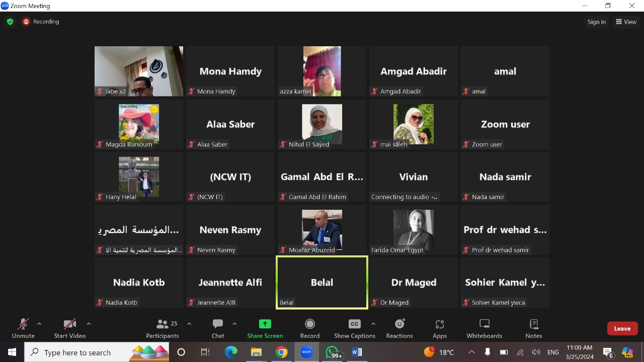The width and height of the screenshot is (644, 362).
Task: Toggle Show Captions
Action: 354,328
